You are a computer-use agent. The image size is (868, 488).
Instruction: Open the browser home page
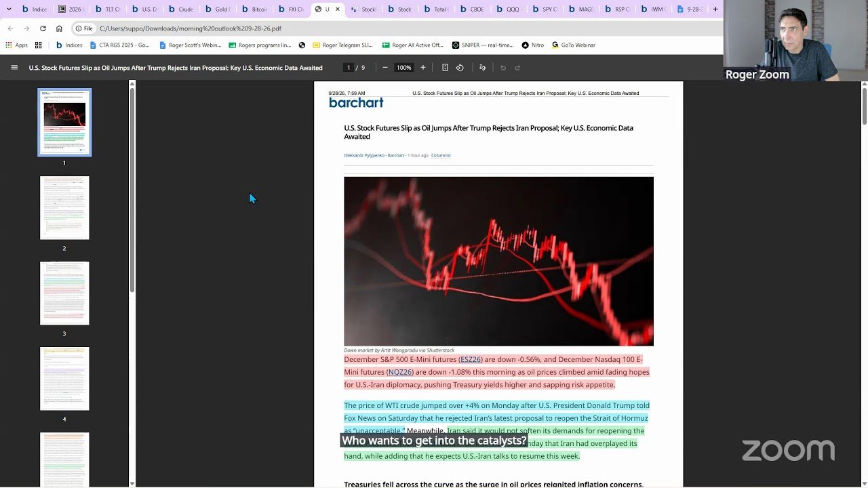click(59, 28)
